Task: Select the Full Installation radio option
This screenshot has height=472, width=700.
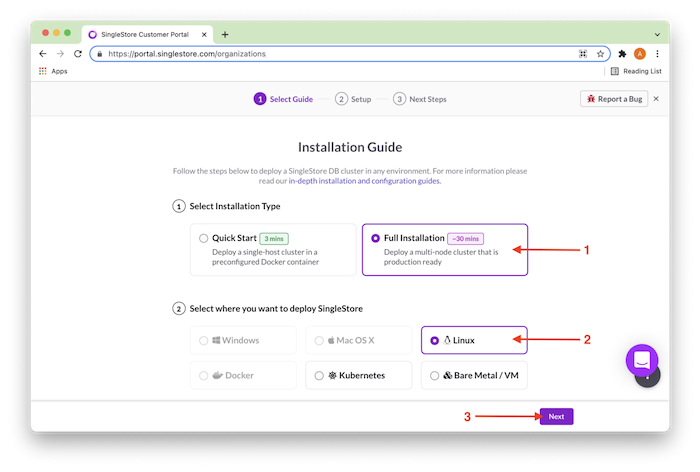Action: 375,238
